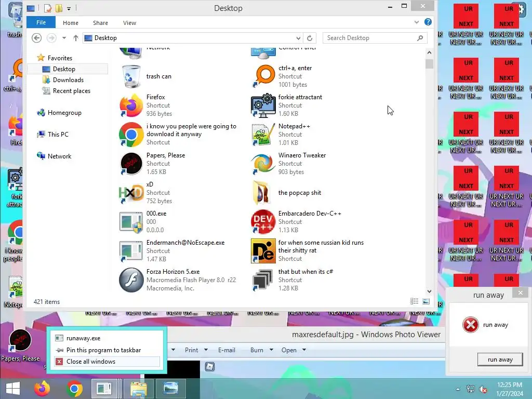The height and width of the screenshot is (399, 532).
Task: Open File Explorer taskbar button
Action: click(138, 389)
